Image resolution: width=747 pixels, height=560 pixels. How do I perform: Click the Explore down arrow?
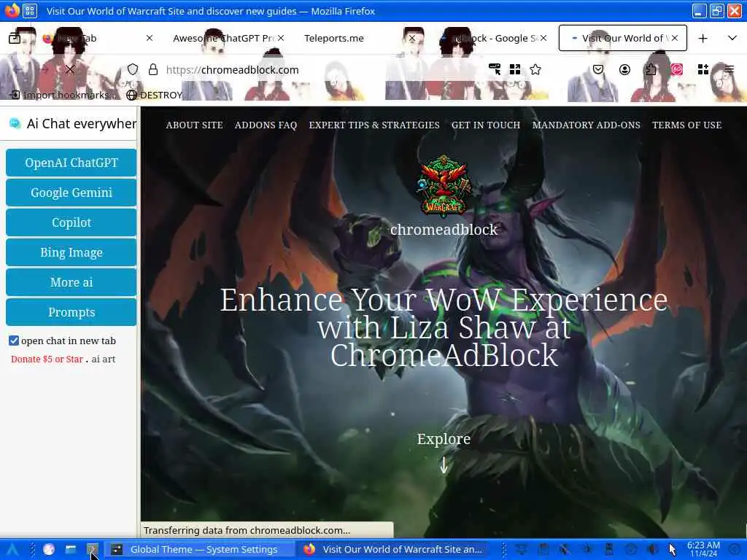coord(444,466)
